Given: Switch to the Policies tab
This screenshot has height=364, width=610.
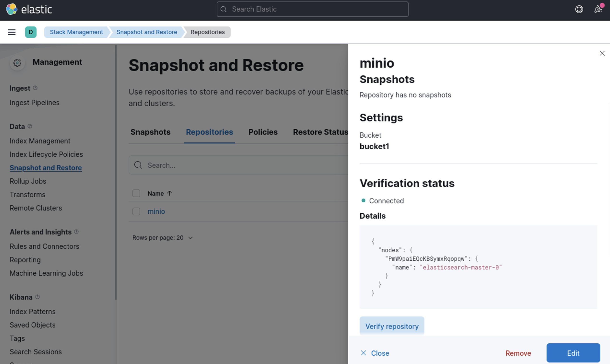Looking at the screenshot, I should [x=263, y=132].
